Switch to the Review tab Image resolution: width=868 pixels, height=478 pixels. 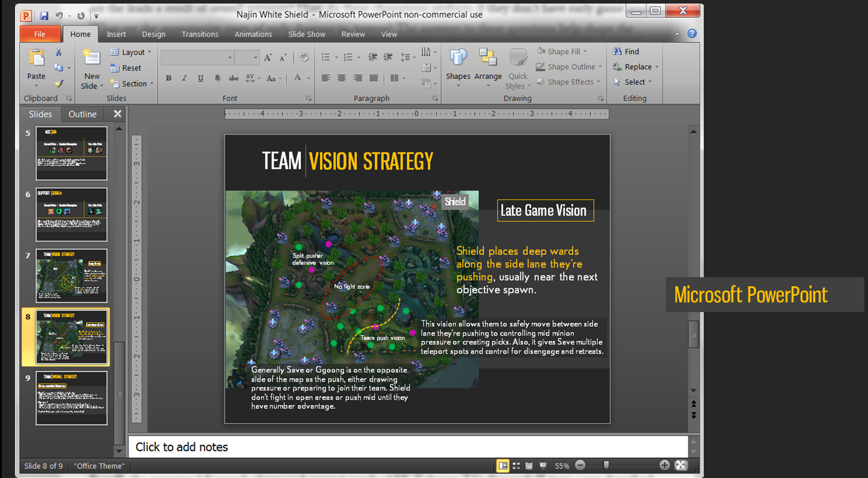pyautogui.click(x=353, y=34)
